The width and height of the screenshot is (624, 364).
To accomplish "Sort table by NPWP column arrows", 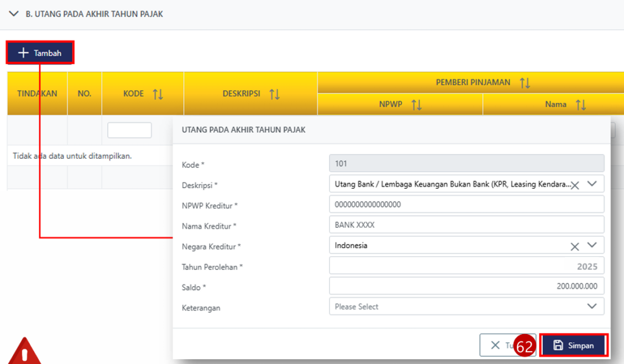I will pyautogui.click(x=417, y=105).
